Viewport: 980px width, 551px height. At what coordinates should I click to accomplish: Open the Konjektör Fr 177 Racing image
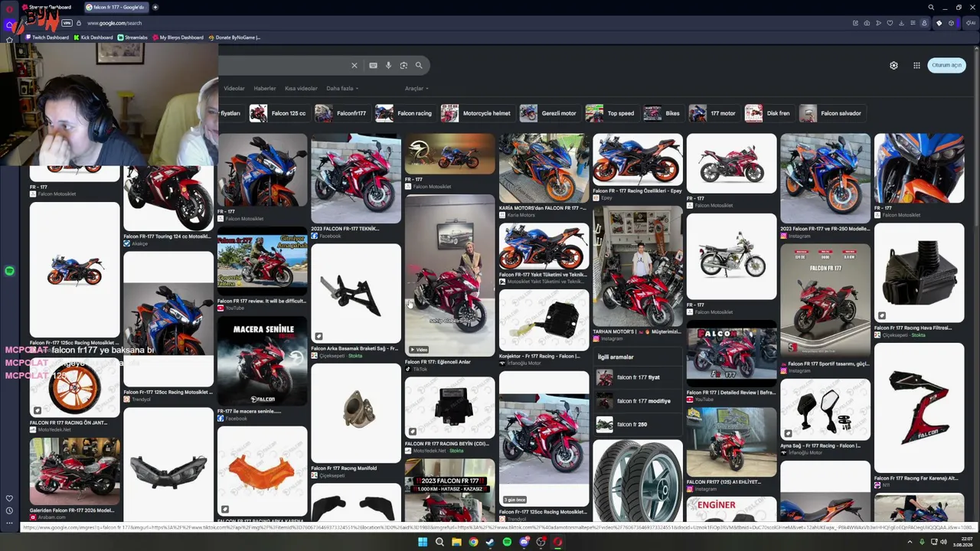544,320
